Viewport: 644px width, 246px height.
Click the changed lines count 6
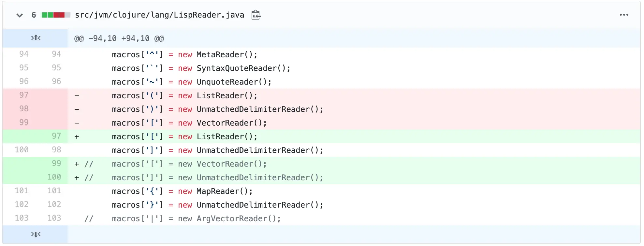pyautogui.click(x=34, y=15)
